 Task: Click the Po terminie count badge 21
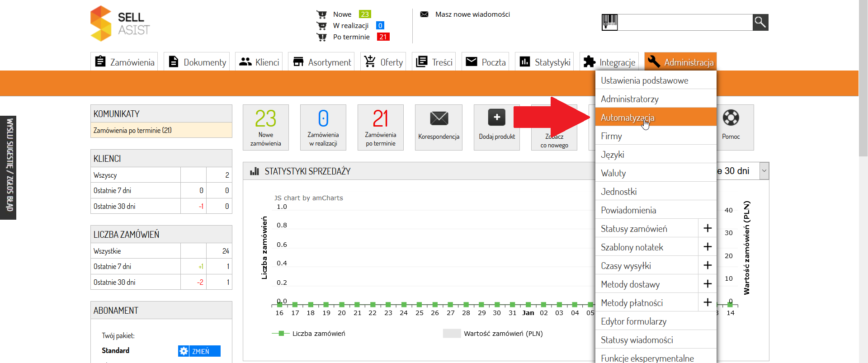click(x=383, y=37)
